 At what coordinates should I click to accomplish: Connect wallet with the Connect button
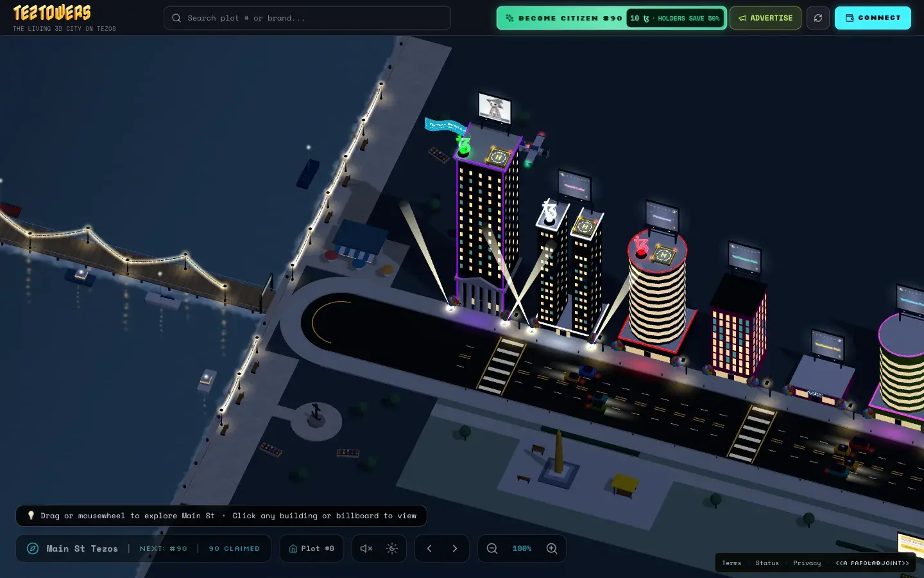point(873,18)
